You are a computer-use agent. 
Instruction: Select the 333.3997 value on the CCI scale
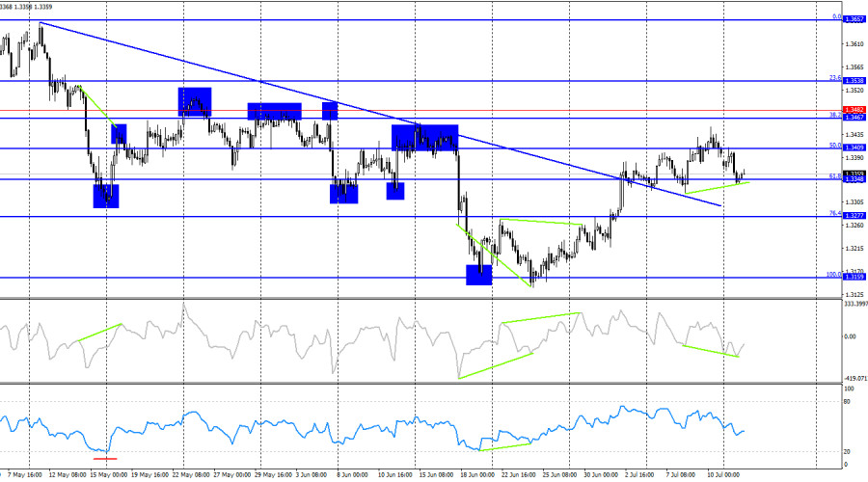tap(855, 304)
